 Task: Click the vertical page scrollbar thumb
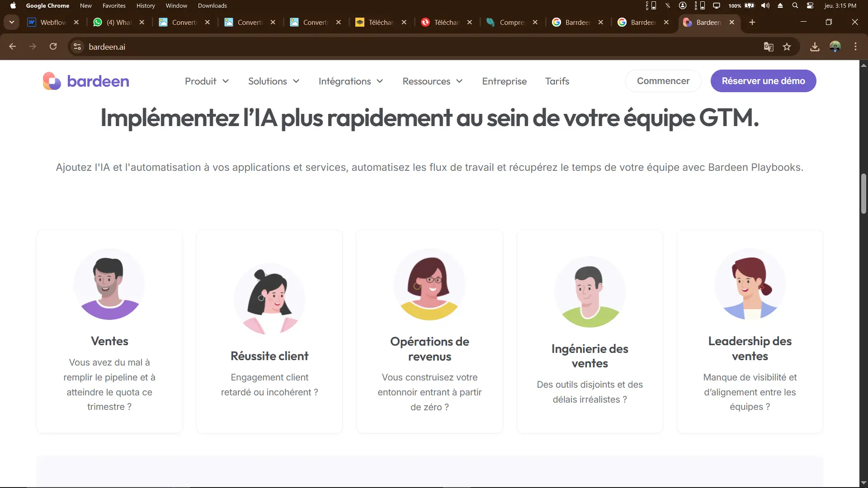pos(863,193)
